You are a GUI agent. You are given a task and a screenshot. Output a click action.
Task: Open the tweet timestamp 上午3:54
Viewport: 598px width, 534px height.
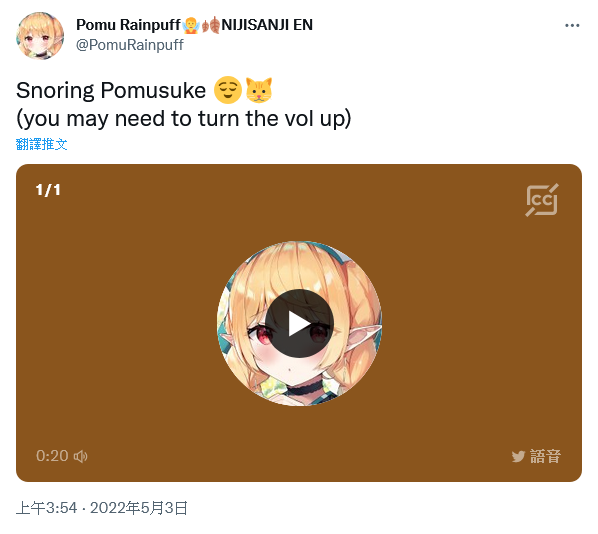coord(47,508)
